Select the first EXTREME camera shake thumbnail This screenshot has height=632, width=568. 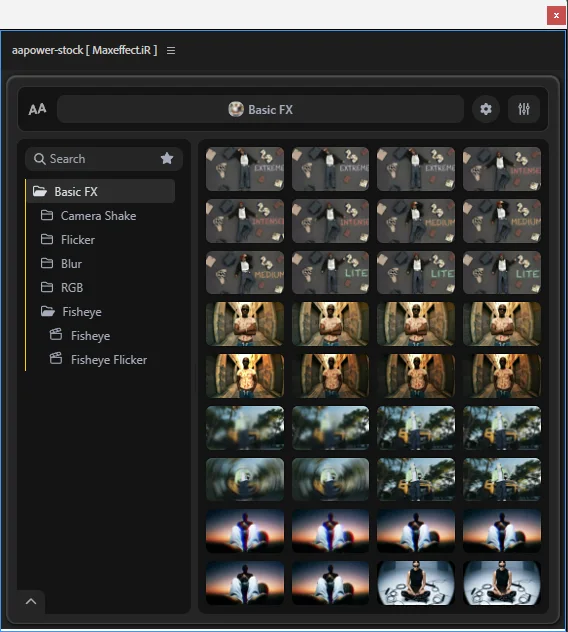(x=245, y=169)
